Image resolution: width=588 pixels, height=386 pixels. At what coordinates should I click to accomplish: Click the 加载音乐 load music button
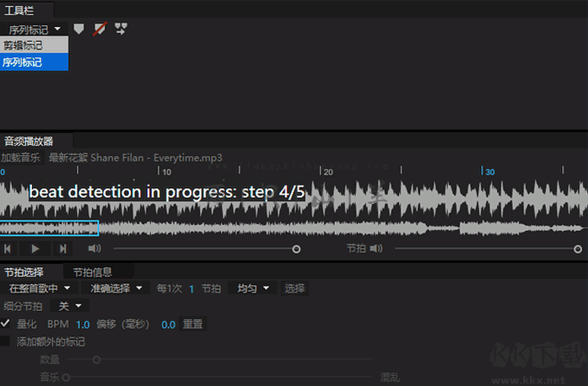tap(20, 158)
